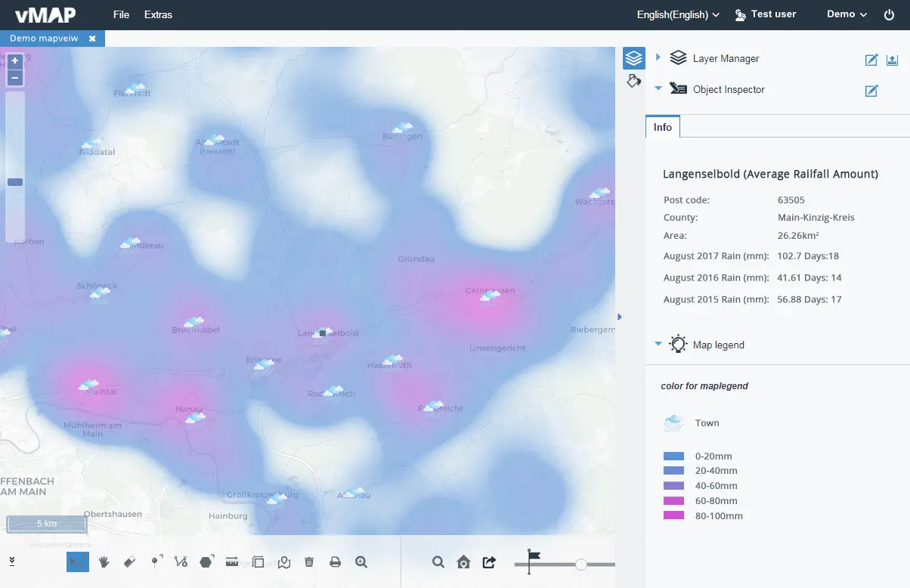Click the Hasselroth rain cloud marker

tap(392, 361)
